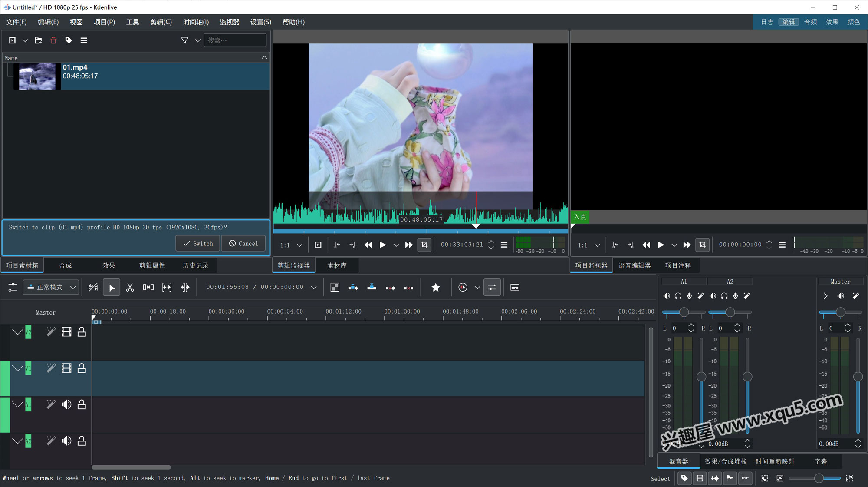Click the Add Clip icon in the bin

point(12,40)
